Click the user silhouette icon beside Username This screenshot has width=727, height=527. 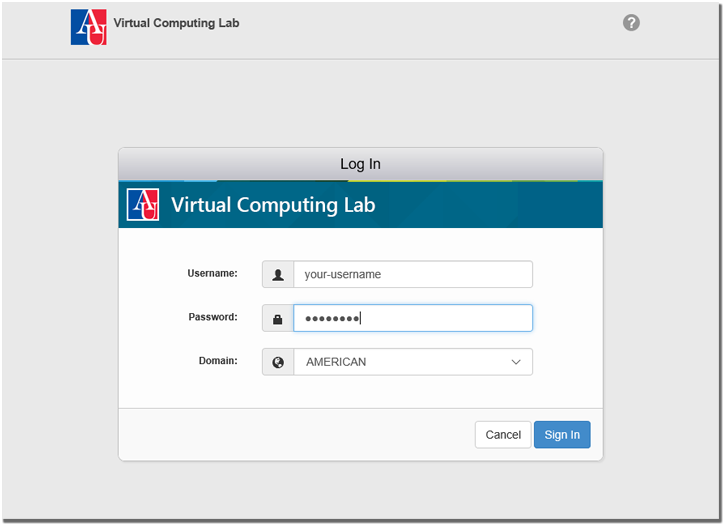(278, 274)
